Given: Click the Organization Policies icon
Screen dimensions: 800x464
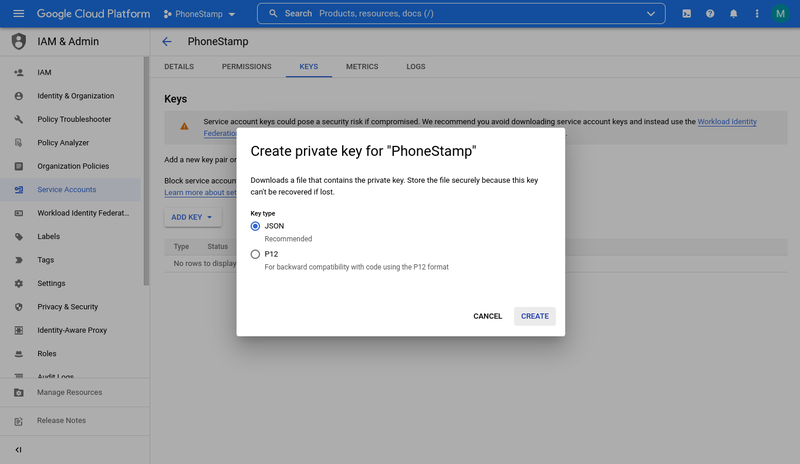Looking at the screenshot, I should pos(19,166).
